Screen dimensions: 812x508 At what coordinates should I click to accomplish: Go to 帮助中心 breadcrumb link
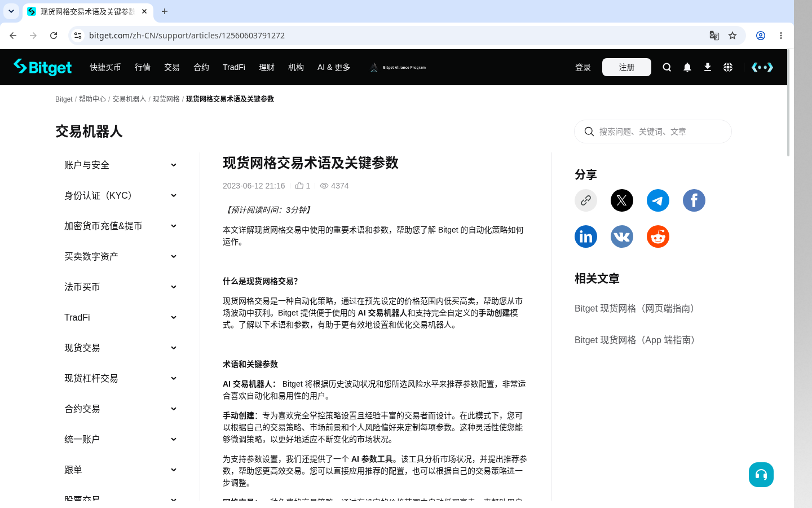coord(92,99)
